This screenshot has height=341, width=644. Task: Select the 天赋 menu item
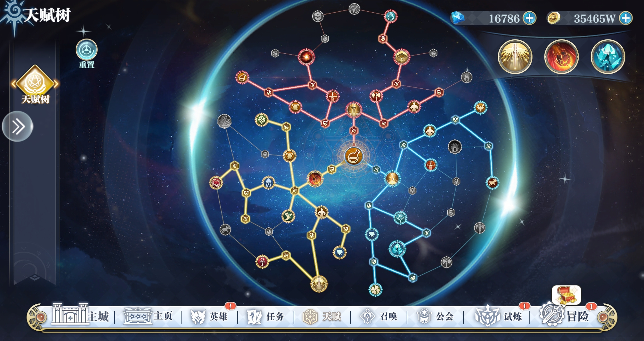tap(322, 316)
